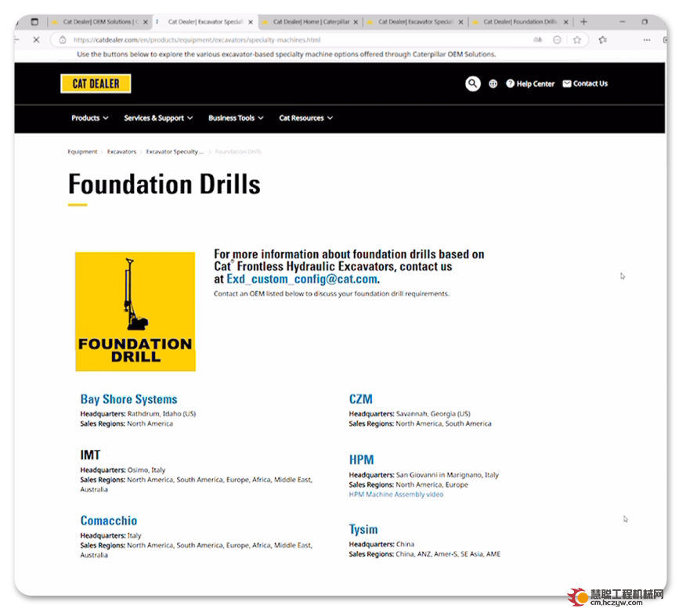Click 'Headquarters: Osimo, Italy' text
Image resolution: width=679 pixels, height=616 pixels.
[122, 470]
